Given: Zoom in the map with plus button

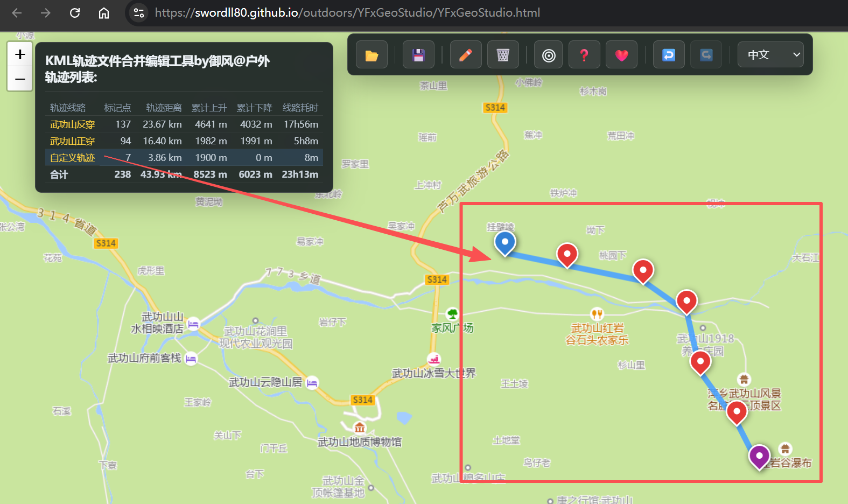Looking at the screenshot, I should pos(20,54).
